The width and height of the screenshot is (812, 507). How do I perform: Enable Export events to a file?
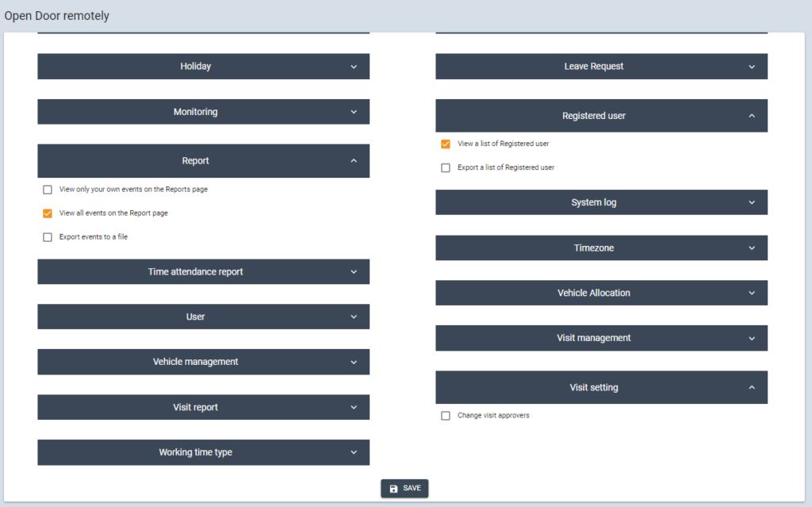pyautogui.click(x=48, y=237)
